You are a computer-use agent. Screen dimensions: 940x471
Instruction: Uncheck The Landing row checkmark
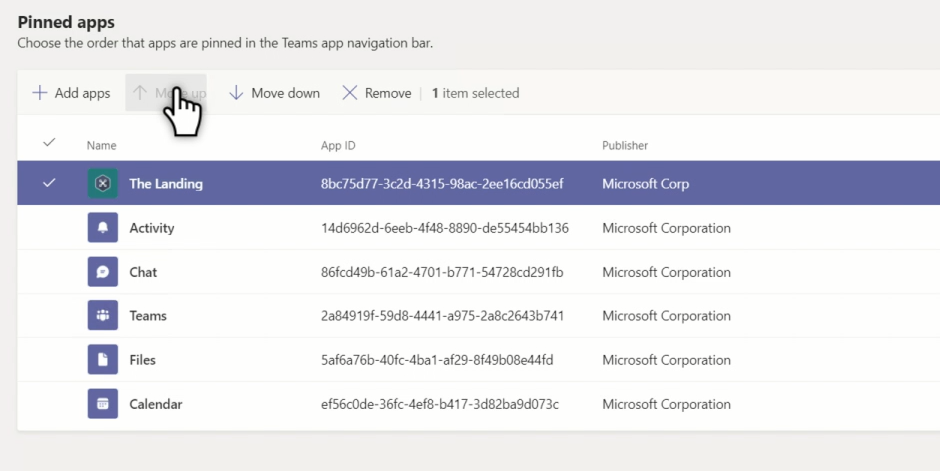coord(49,184)
